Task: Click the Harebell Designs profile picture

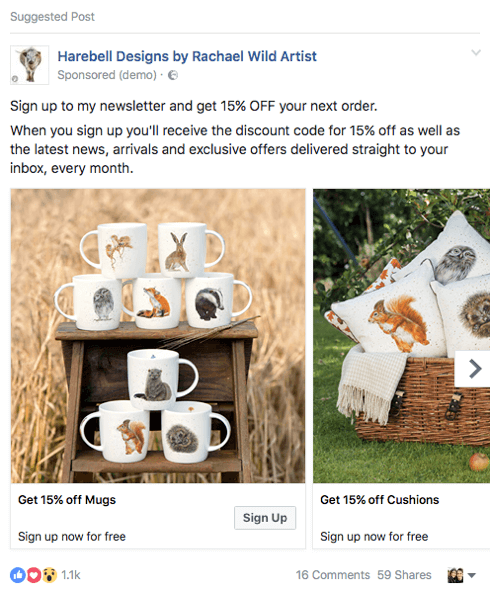Action: 29,65
